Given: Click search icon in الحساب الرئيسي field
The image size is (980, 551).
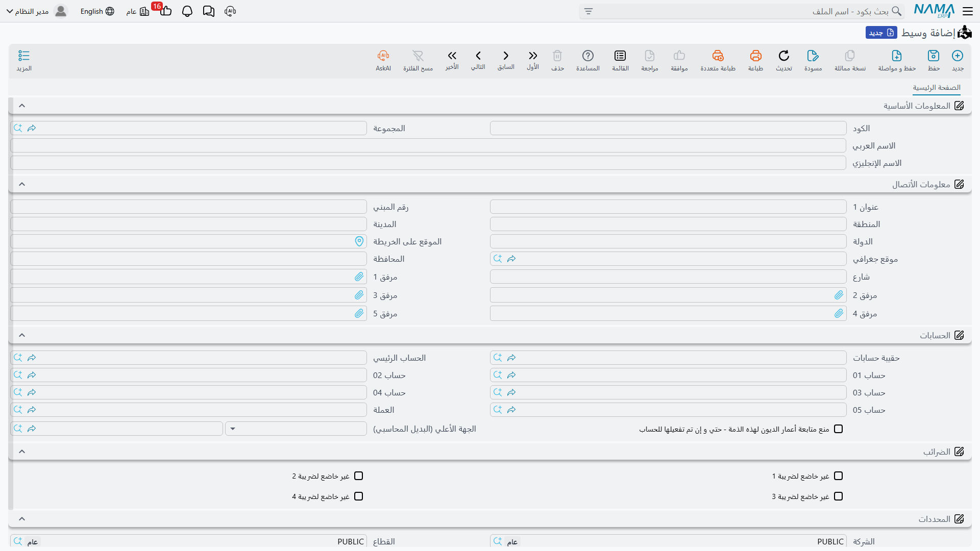Looking at the screenshot, I should tap(18, 358).
